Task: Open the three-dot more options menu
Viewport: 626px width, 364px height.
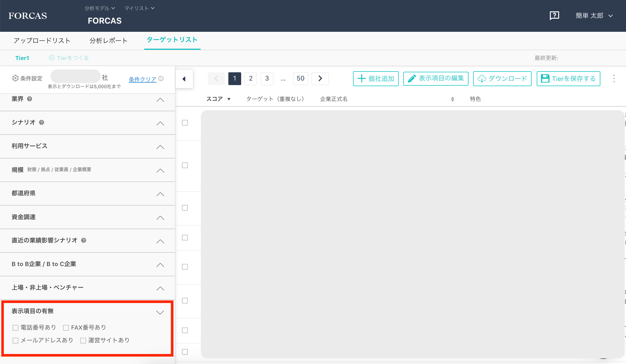Action: 614,78
